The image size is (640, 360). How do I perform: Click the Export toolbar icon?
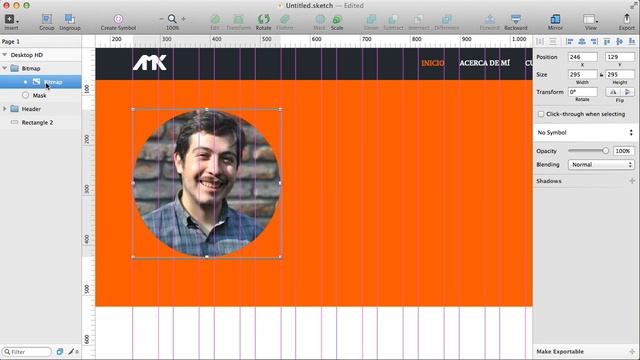627,19
